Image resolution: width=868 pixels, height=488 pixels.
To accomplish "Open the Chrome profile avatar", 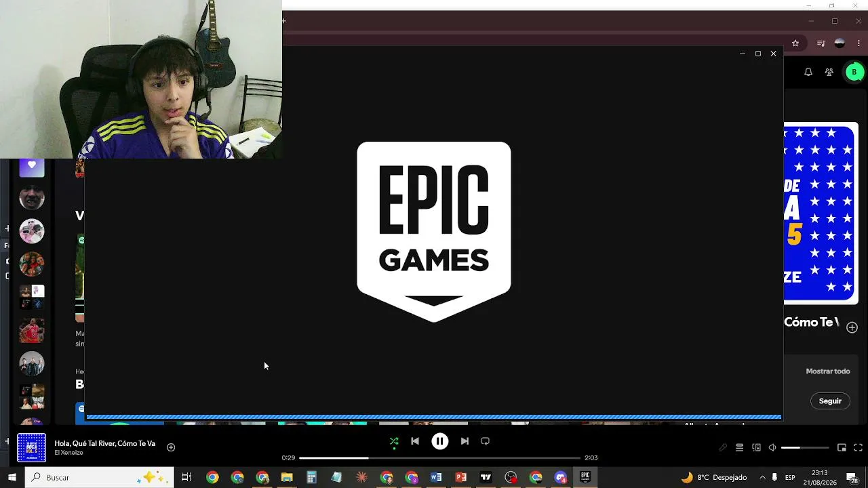I will click(840, 43).
